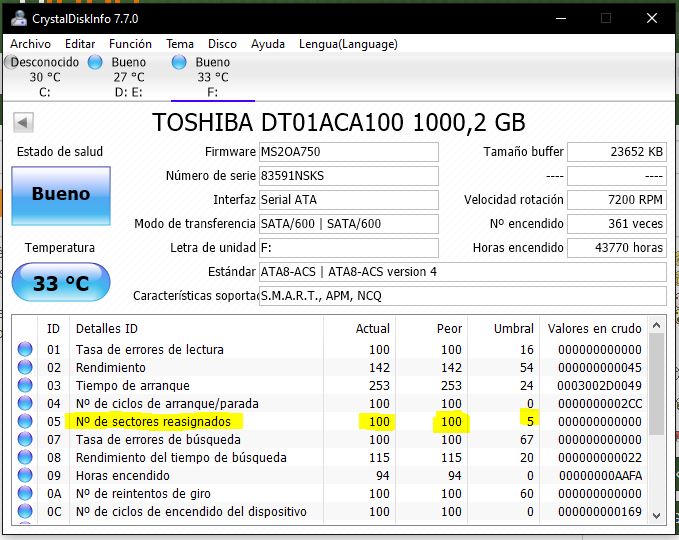Click the Firmware MS2OA750 field
This screenshot has height=540, width=679.
347,152
